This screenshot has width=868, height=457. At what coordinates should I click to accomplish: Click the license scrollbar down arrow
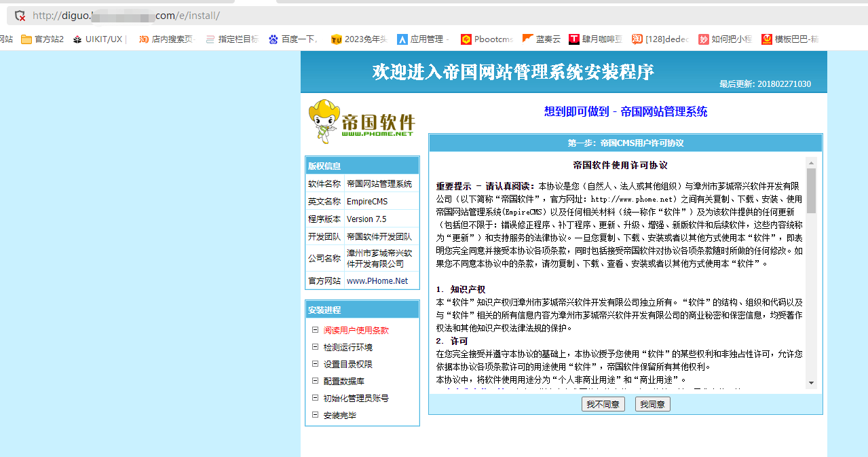click(x=811, y=383)
